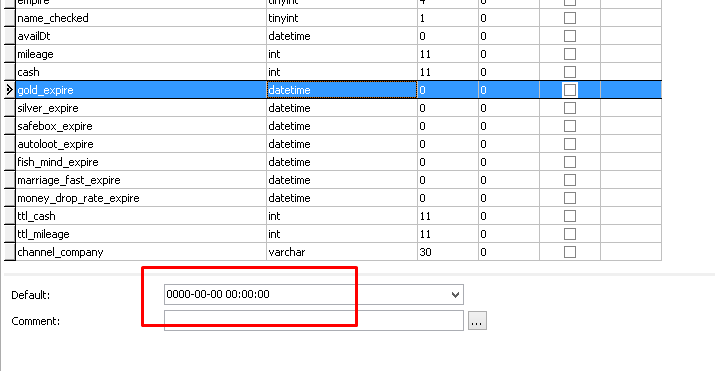Image resolution: width=715 pixels, height=371 pixels.
Task: Open the Comment editor ellipsis button
Action: pos(477,321)
